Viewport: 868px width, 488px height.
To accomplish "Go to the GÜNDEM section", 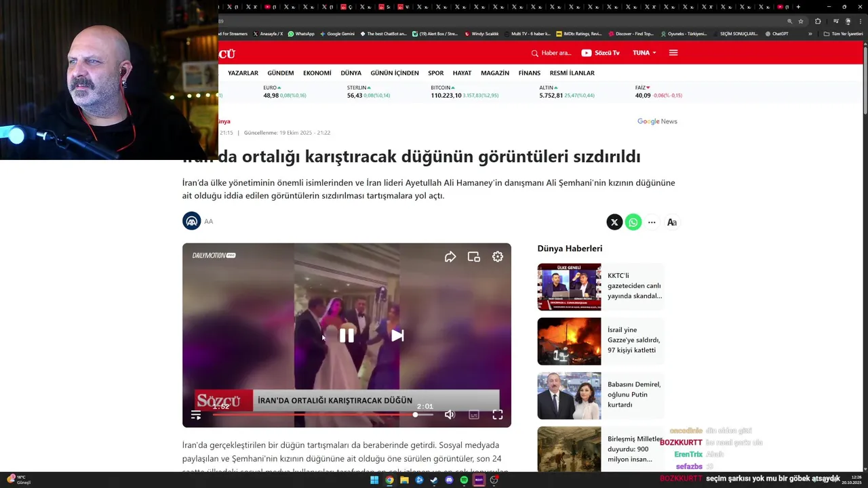I will coord(281,73).
